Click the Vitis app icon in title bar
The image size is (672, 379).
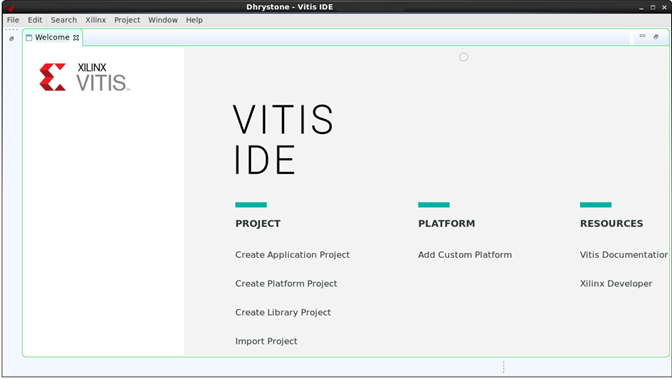[9, 7]
